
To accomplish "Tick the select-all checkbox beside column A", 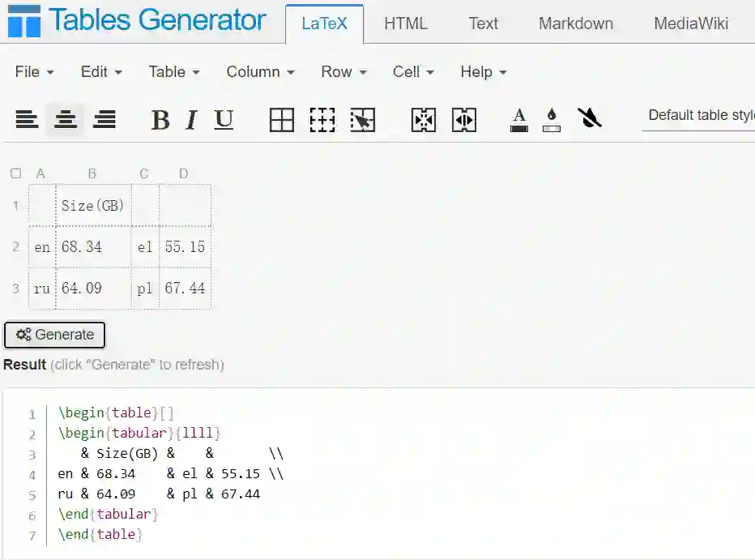I will (16, 173).
